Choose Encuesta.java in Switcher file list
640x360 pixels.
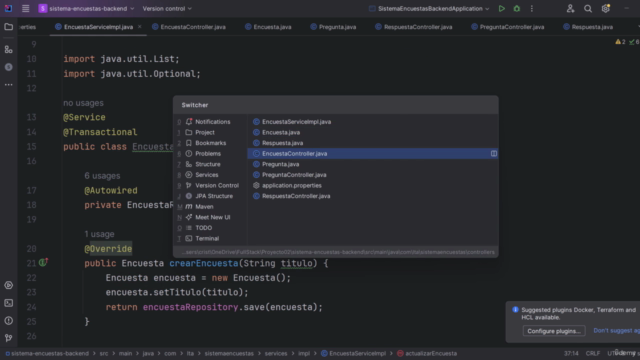(373, 132)
